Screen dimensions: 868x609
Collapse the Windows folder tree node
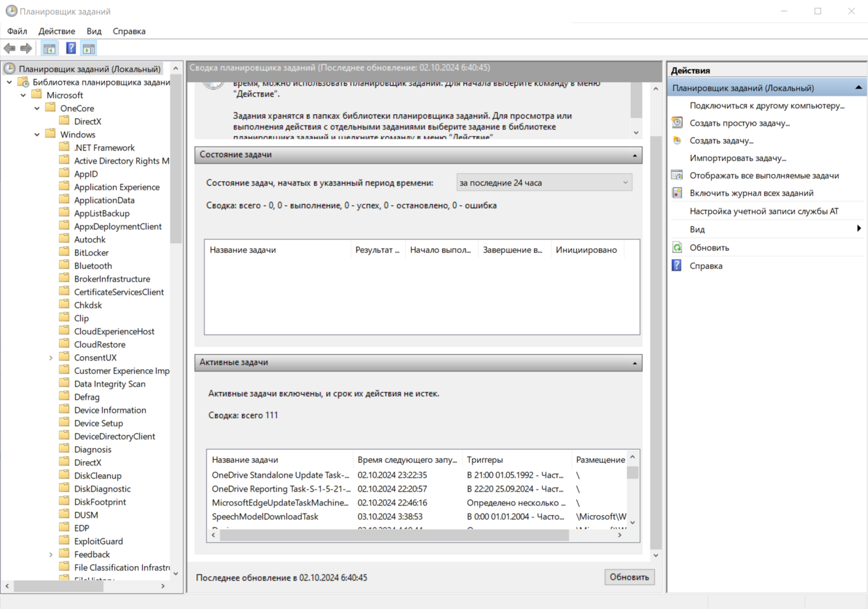[x=37, y=134]
